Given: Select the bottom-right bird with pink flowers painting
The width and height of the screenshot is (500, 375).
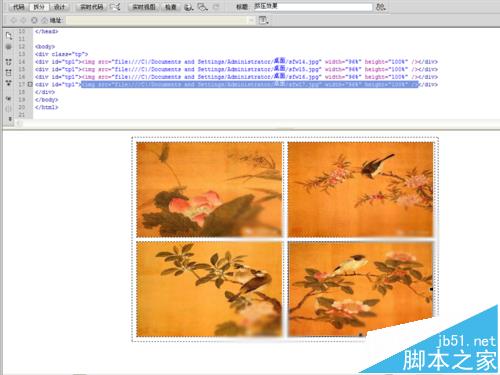Looking at the screenshot, I should tap(361, 289).
